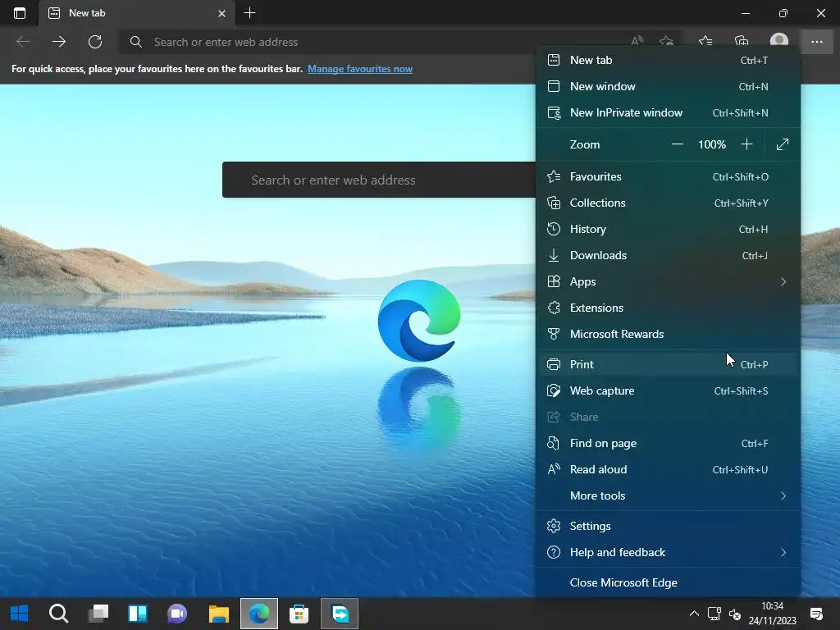Open Widgets from the taskbar

coord(138,614)
